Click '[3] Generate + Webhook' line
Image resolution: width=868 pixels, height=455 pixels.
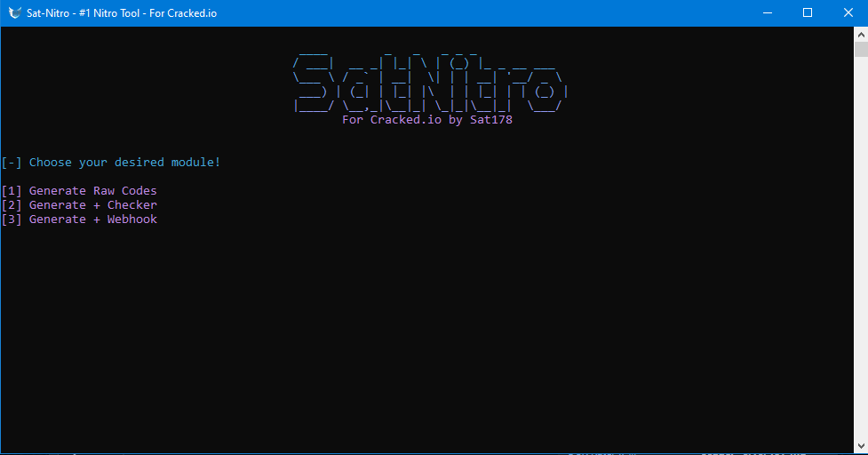(x=79, y=220)
